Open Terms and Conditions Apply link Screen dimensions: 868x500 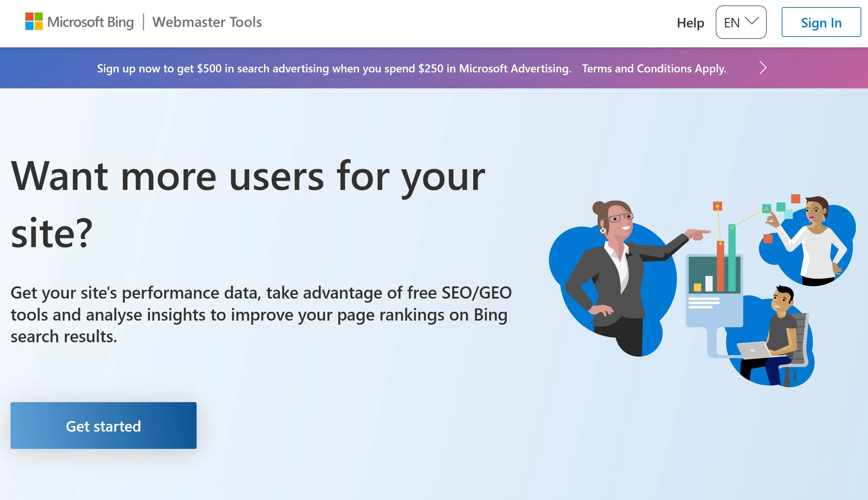click(654, 68)
